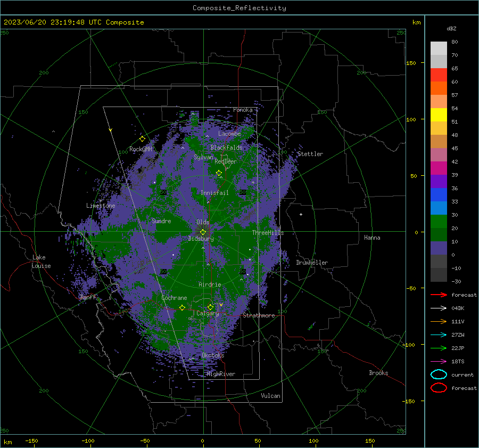479x448 pixels.
Task: Click the yellow radar-site diamond at Olds
Action: (x=203, y=232)
